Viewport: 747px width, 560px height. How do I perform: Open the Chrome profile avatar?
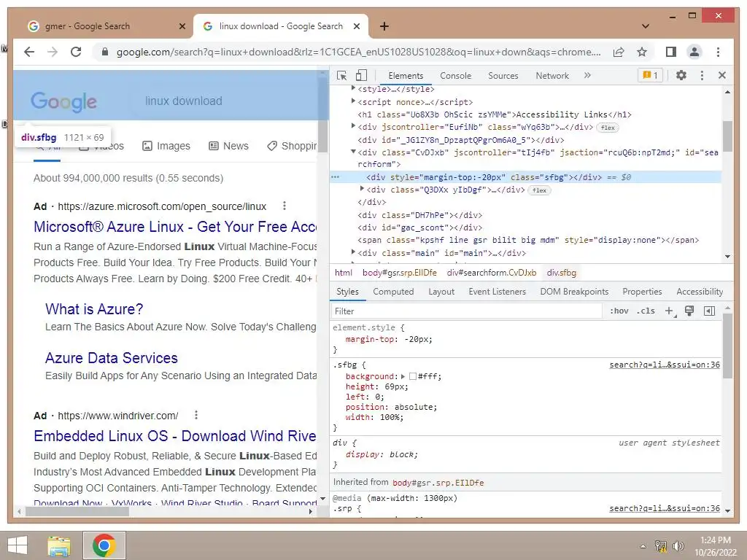pos(694,52)
